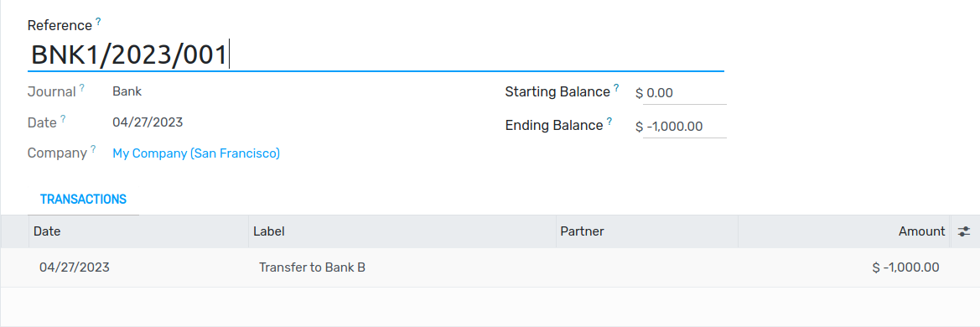Click the Date field help question mark
This screenshot has width=980, height=327.
[63, 119]
